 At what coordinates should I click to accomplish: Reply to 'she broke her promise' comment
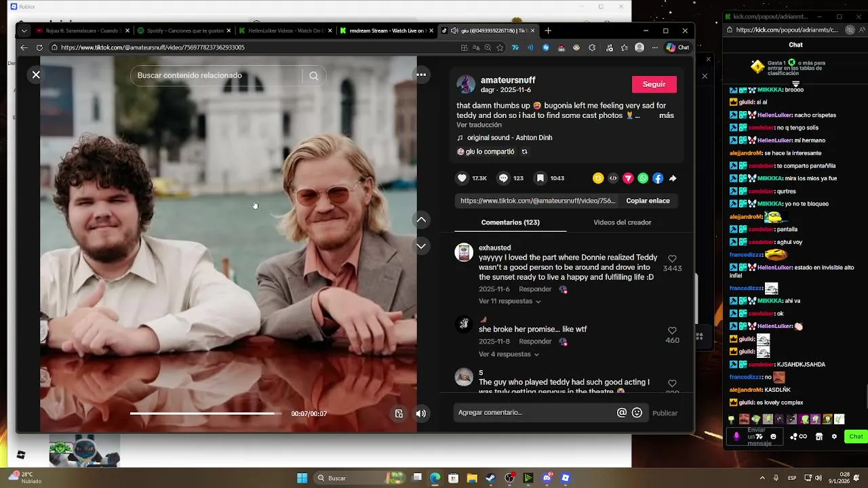pyautogui.click(x=535, y=342)
